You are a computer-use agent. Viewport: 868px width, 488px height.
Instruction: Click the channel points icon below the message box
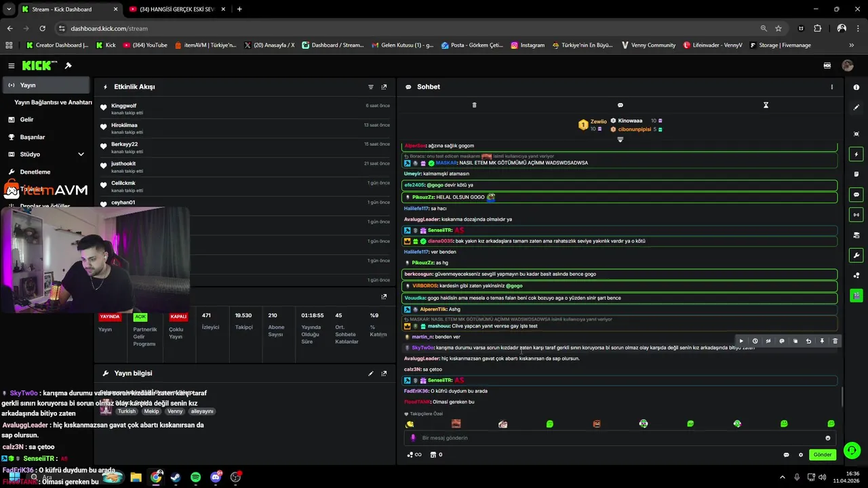414,455
